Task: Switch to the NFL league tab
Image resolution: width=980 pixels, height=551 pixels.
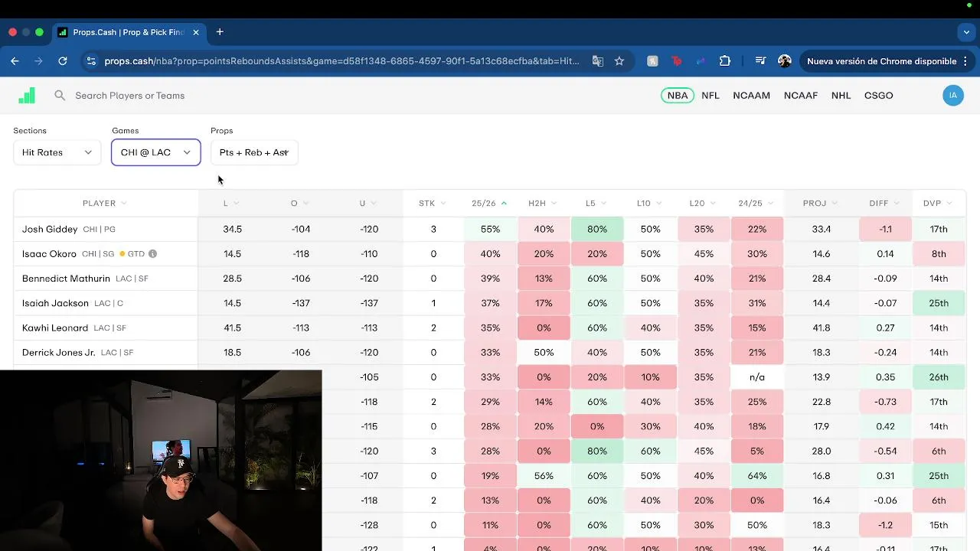Action: pyautogui.click(x=710, y=96)
